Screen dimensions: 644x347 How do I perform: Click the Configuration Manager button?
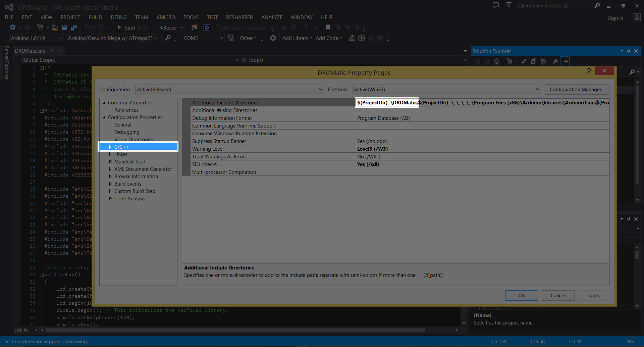click(x=577, y=89)
